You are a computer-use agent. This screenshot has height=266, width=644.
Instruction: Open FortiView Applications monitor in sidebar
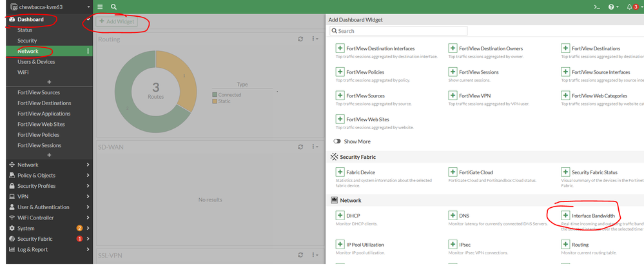point(44,114)
